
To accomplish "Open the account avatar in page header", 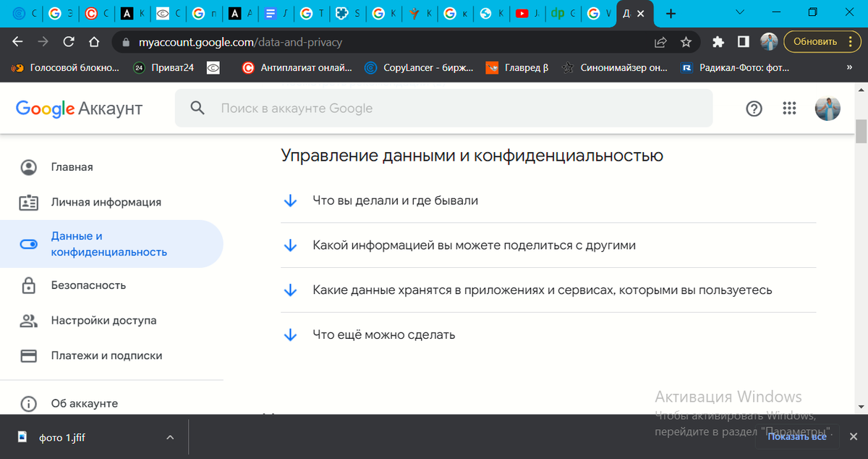I will (x=827, y=109).
